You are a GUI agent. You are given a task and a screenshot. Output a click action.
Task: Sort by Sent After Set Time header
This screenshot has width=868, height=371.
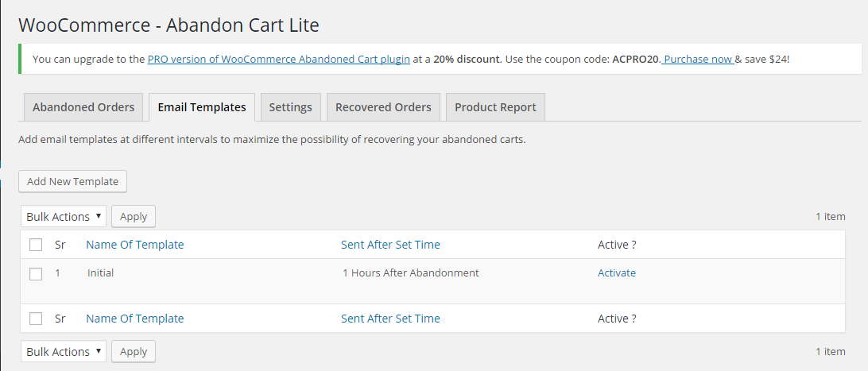[390, 245]
